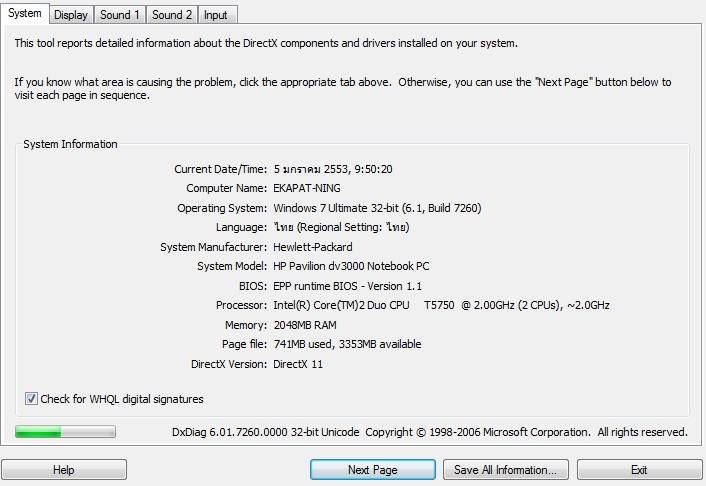Click the Next Page button
Viewport: 706px width, 486px height.
[x=372, y=470]
